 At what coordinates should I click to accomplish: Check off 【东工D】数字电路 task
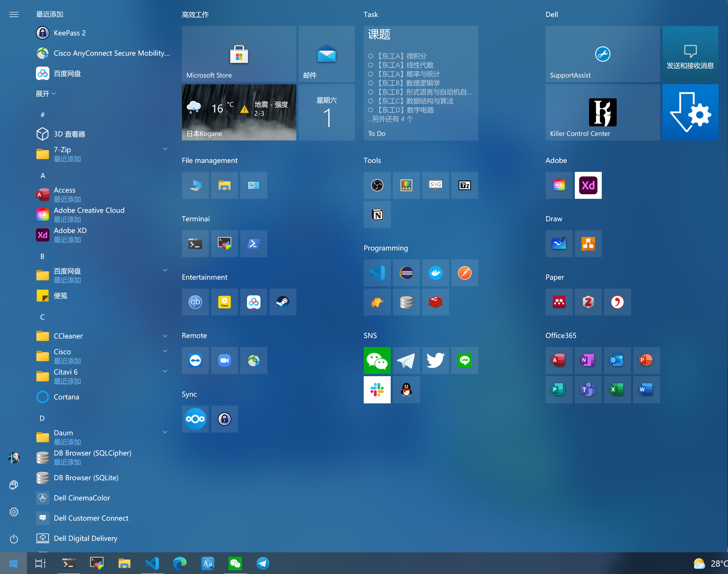[x=370, y=110]
